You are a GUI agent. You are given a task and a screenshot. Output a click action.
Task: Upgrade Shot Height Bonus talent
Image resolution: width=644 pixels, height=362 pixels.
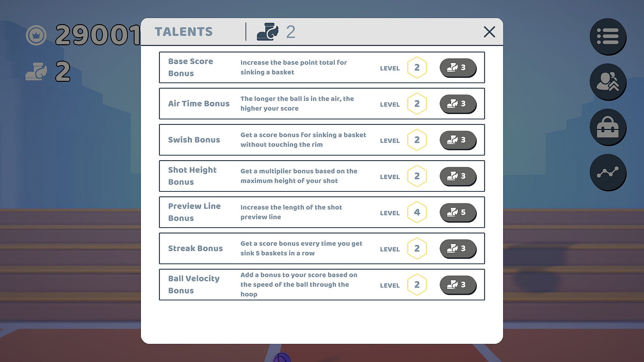[x=458, y=176]
